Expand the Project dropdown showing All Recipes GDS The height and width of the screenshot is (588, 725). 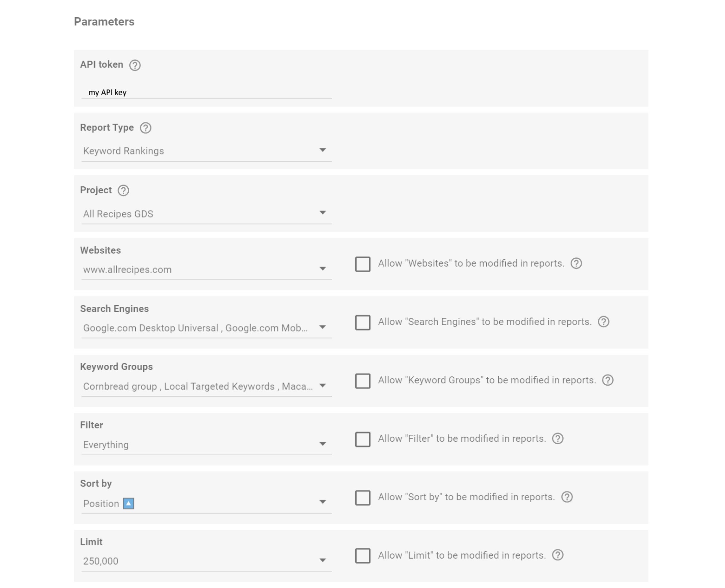[207, 214]
